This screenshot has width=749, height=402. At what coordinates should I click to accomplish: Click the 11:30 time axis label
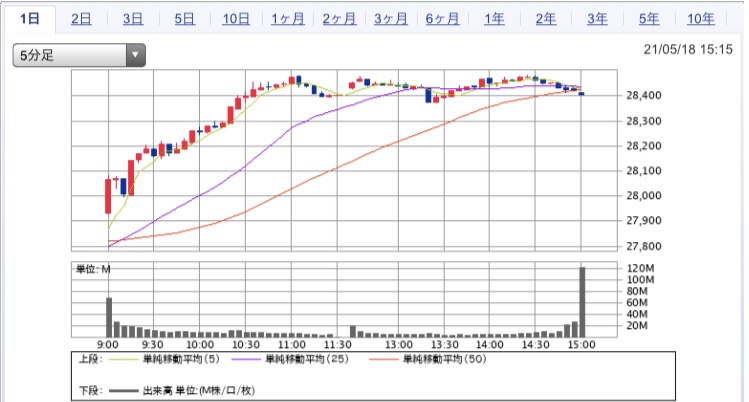pos(337,345)
